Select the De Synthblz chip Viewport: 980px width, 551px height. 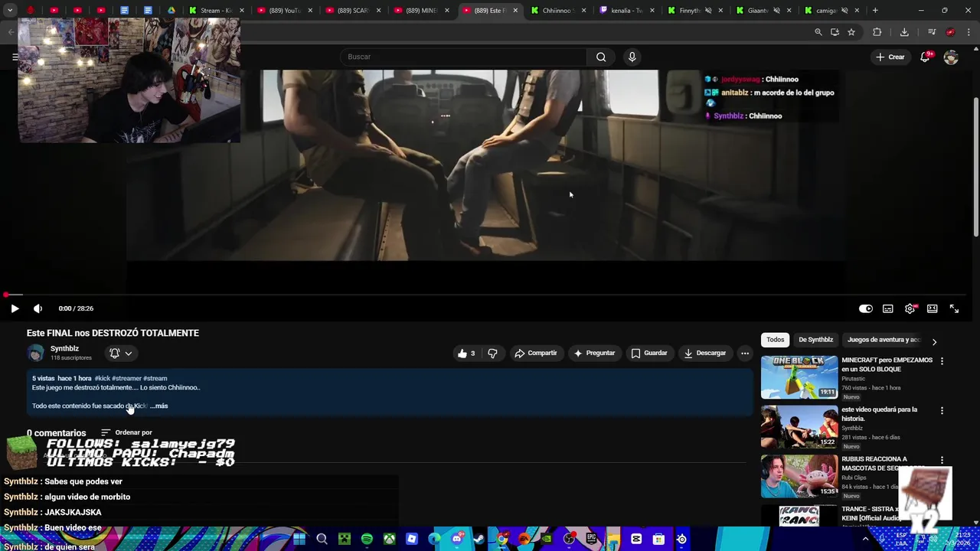point(815,340)
